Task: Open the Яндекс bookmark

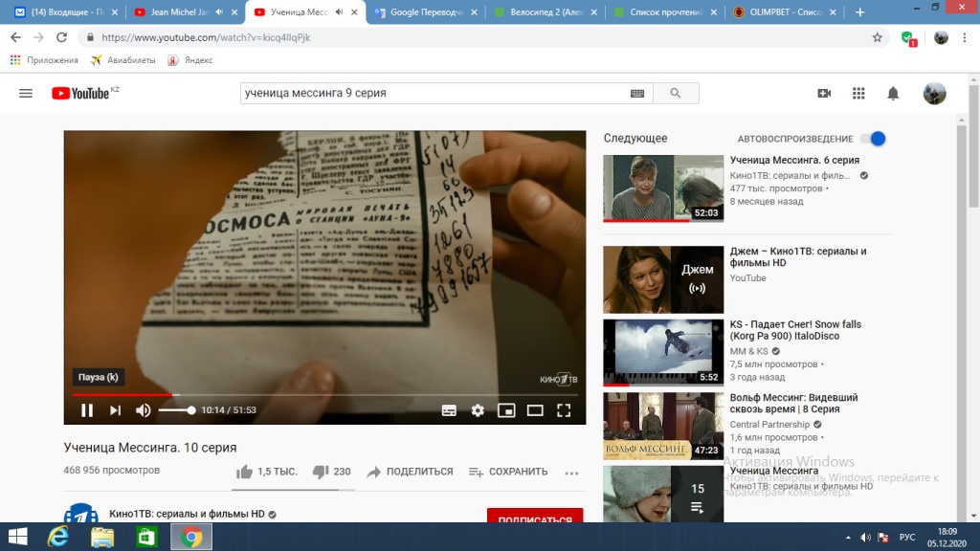Action: [190, 60]
